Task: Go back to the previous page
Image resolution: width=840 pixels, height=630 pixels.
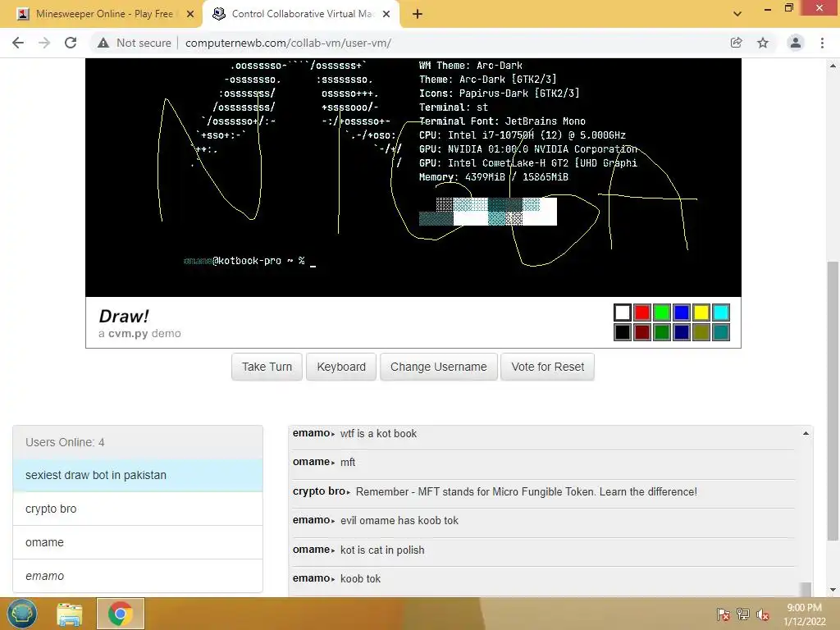Action: pyautogui.click(x=18, y=43)
